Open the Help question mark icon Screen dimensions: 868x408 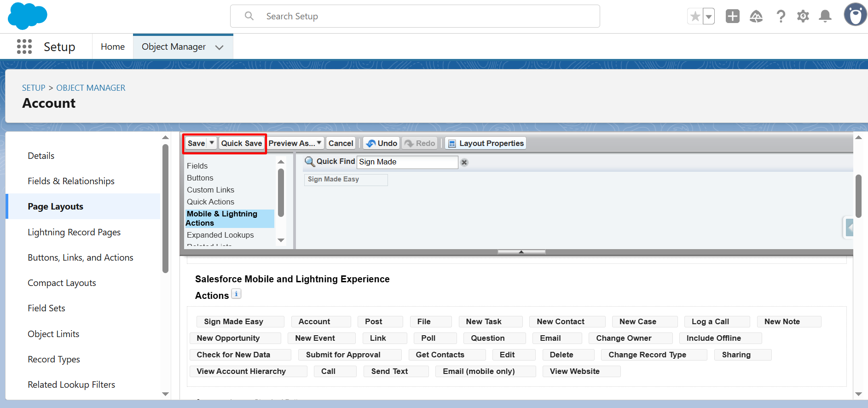click(x=781, y=17)
